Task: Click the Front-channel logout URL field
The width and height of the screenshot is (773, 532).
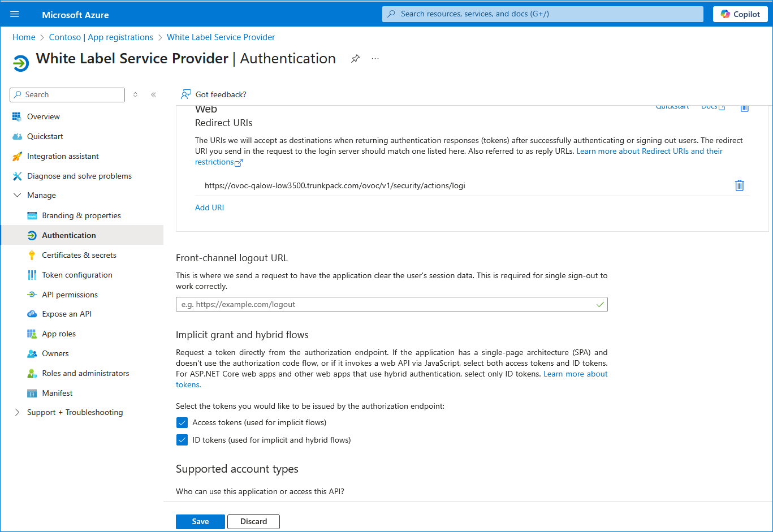Action: [x=385, y=304]
